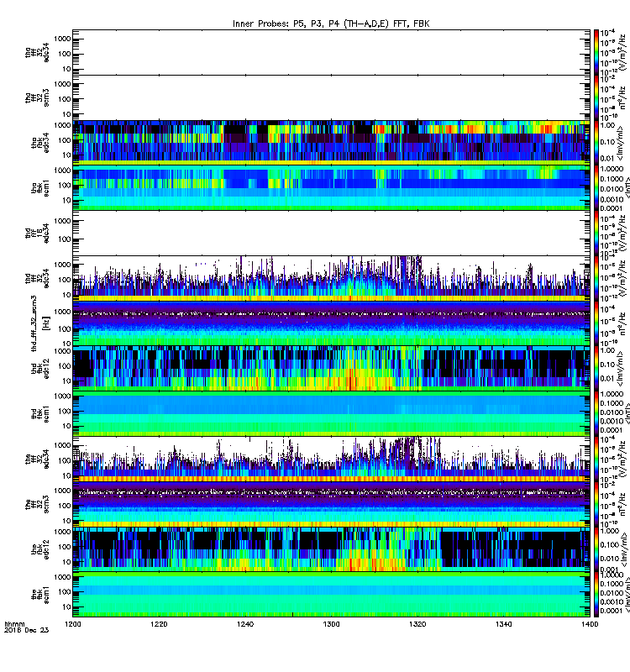Image resolution: width=630 pixels, height=672 pixels.
Task: Click the '1320' time axis label
Action: pos(417,624)
